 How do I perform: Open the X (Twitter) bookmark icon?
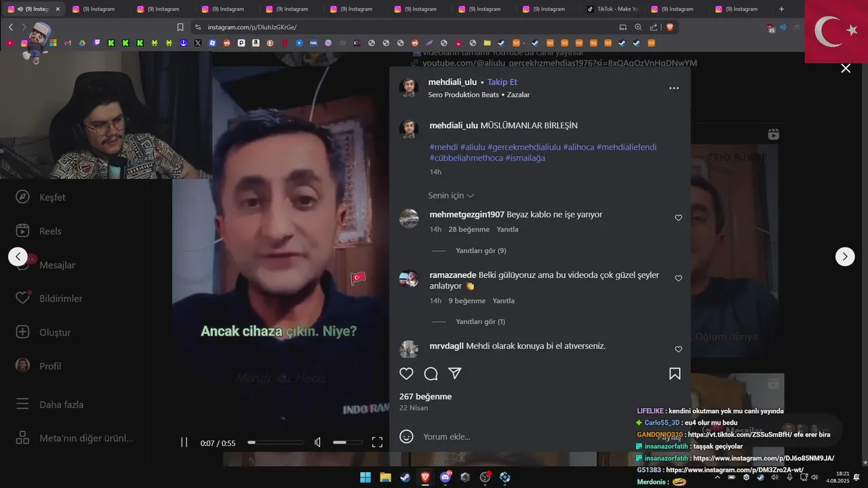[198, 43]
